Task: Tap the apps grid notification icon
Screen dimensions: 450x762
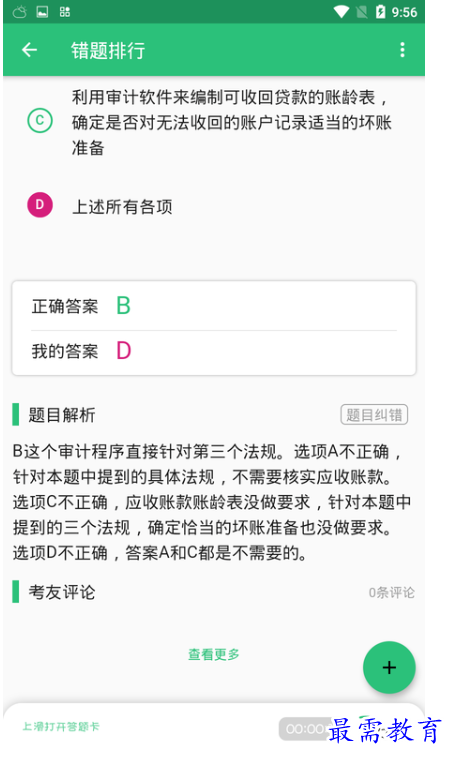Action: (x=65, y=12)
